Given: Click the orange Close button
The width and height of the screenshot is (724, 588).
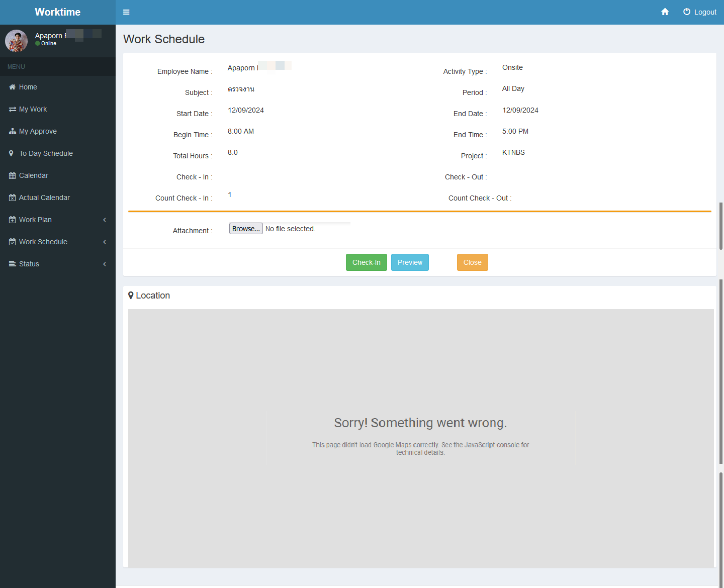Looking at the screenshot, I should pos(473,262).
